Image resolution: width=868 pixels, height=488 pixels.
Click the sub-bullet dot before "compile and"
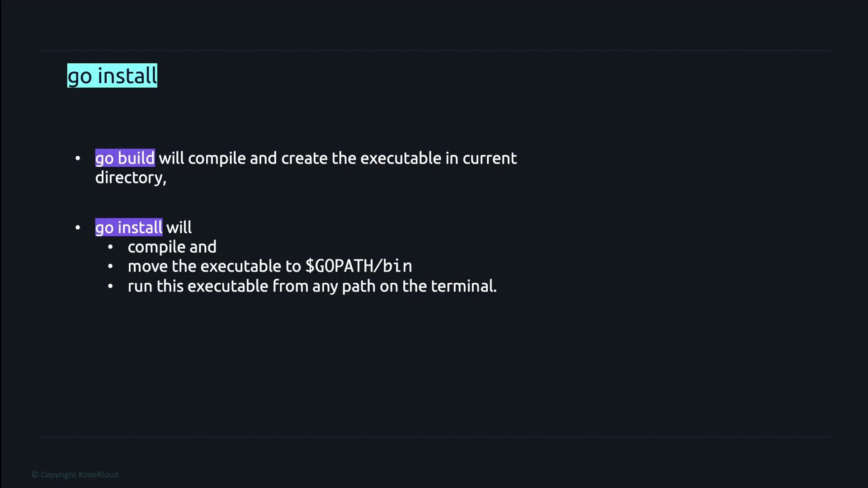pyautogui.click(x=110, y=247)
